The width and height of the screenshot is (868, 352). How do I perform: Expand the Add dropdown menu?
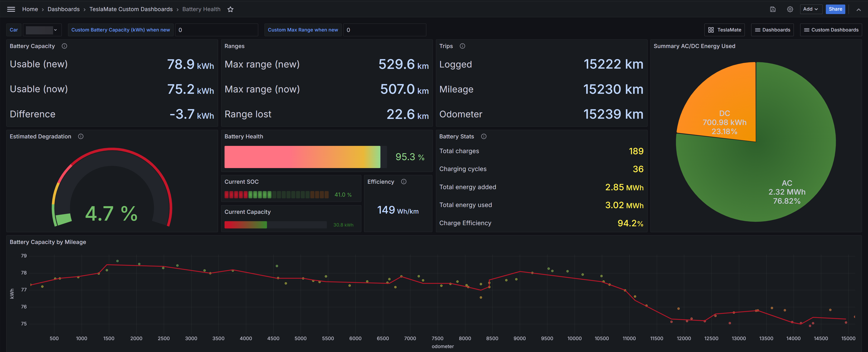coord(811,9)
